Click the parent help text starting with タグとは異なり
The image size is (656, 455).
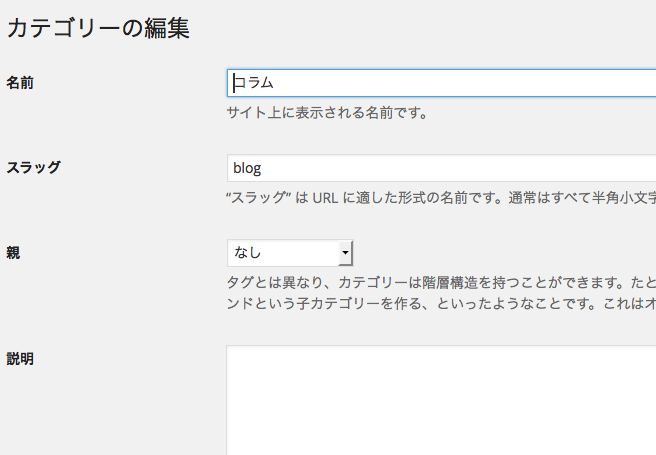click(x=440, y=282)
